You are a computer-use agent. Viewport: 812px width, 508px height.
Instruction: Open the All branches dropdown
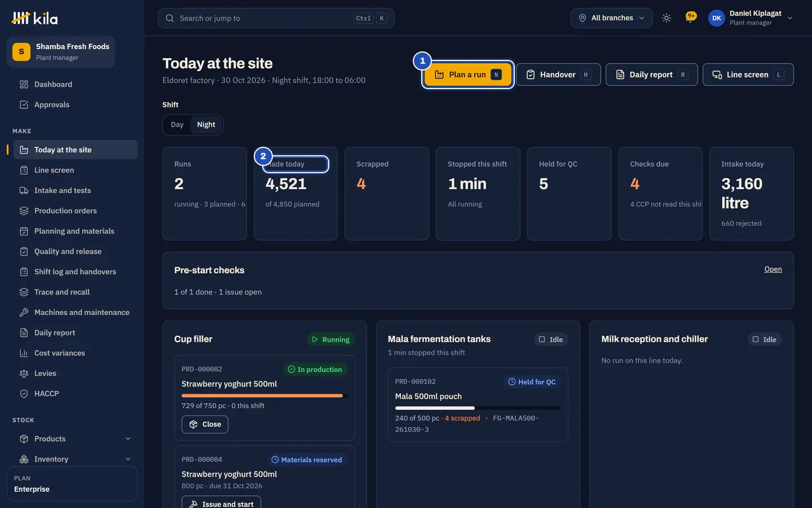(612, 18)
